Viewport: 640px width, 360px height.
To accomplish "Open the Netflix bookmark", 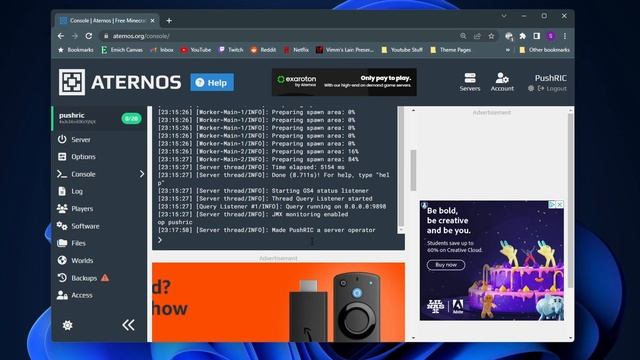I will tap(296, 50).
